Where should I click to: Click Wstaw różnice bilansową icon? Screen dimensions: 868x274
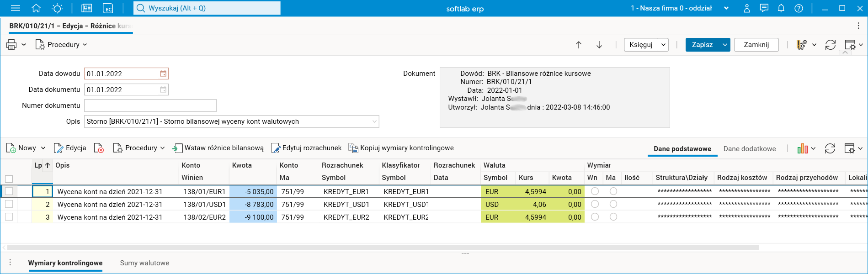[177, 148]
